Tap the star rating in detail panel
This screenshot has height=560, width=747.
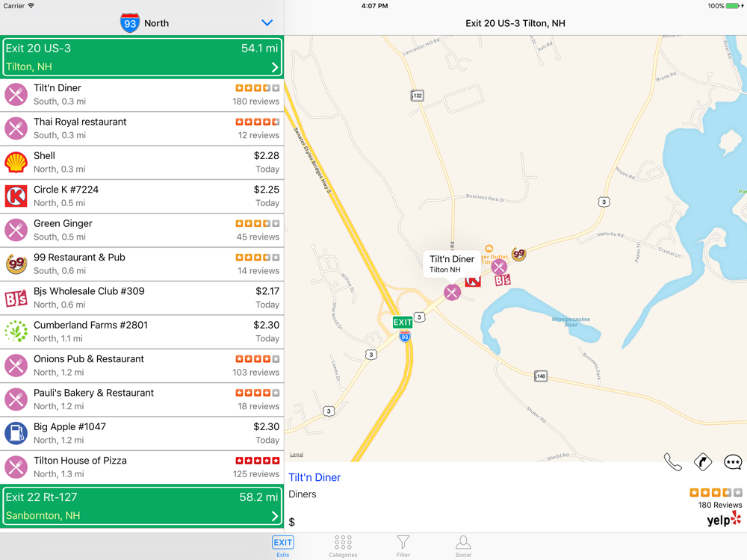pos(716,493)
